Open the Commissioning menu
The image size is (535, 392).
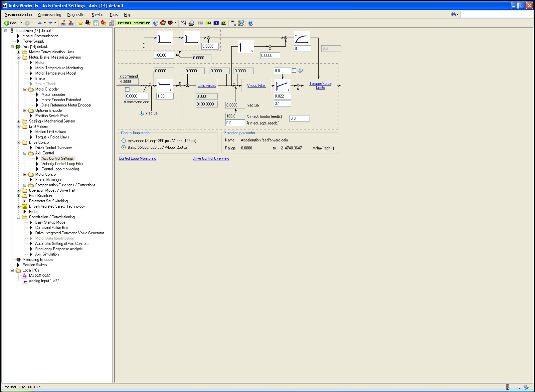tap(49, 15)
